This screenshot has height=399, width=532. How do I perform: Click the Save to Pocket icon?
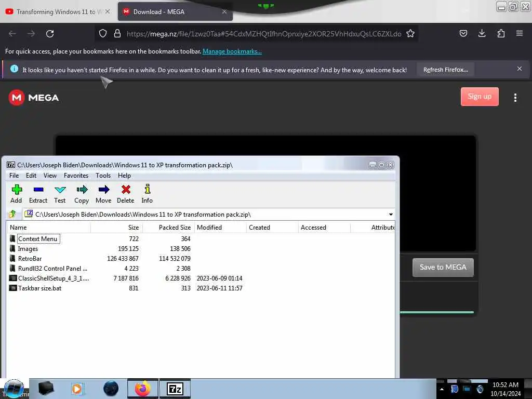(x=463, y=33)
